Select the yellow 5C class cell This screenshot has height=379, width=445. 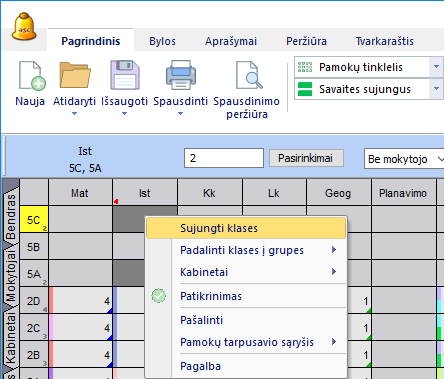(34, 219)
